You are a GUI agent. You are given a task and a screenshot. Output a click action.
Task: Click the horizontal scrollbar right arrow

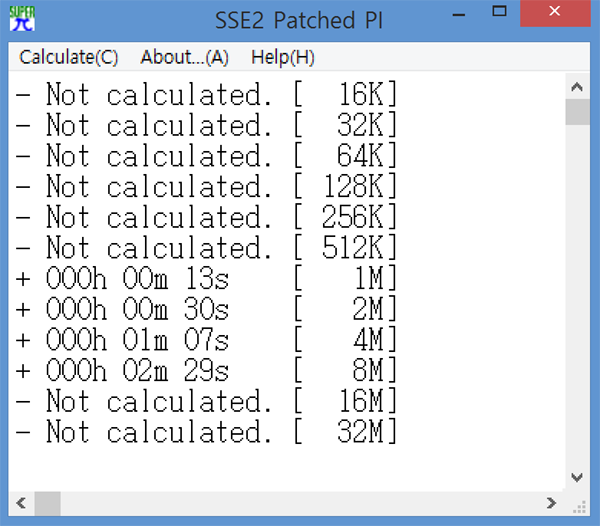pos(551,503)
